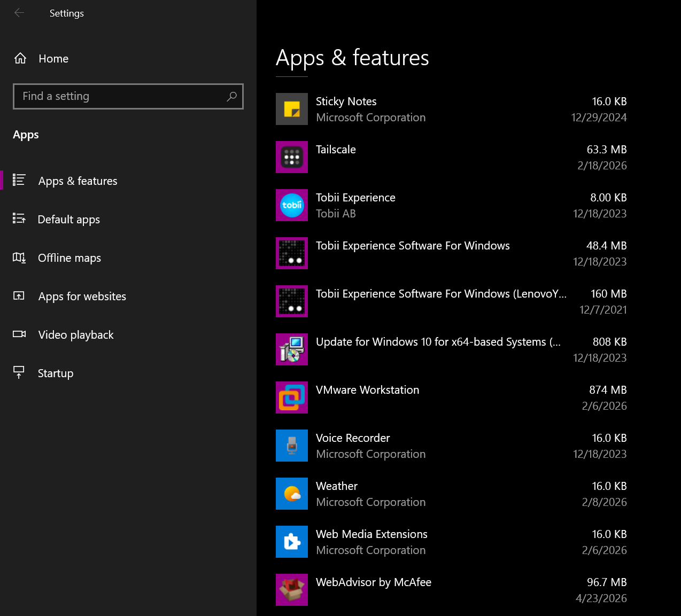The width and height of the screenshot is (681, 616).
Task: Select the Startup sidebar item
Action: pyautogui.click(x=55, y=373)
